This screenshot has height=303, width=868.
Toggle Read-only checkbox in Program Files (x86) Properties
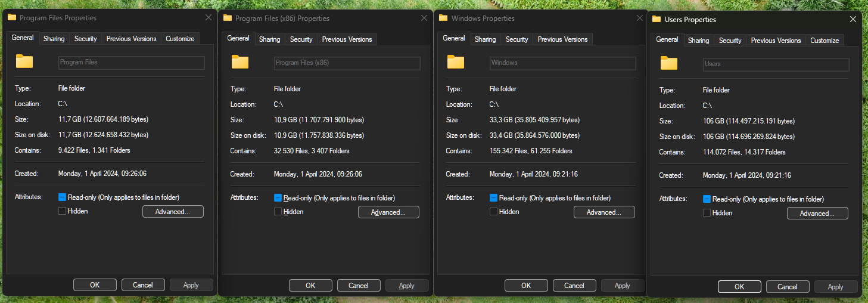278,197
